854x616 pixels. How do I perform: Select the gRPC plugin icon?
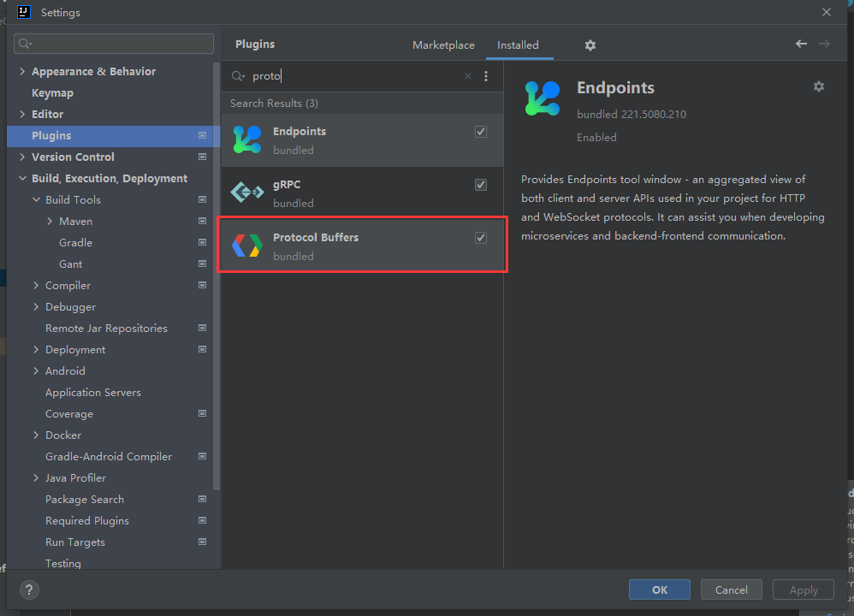[247, 192]
